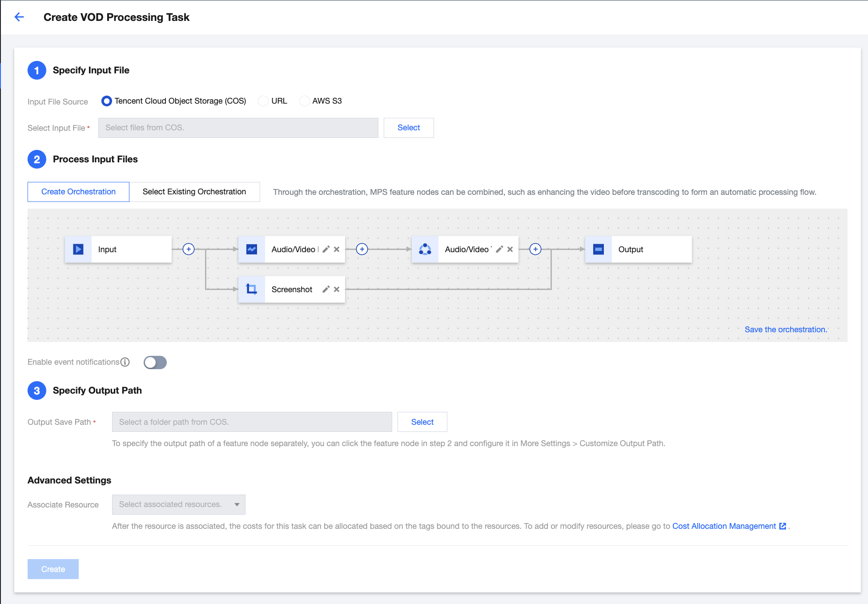This screenshot has width=868, height=604.
Task: Switch to the Select Existing Orchestration tab
Action: [194, 192]
